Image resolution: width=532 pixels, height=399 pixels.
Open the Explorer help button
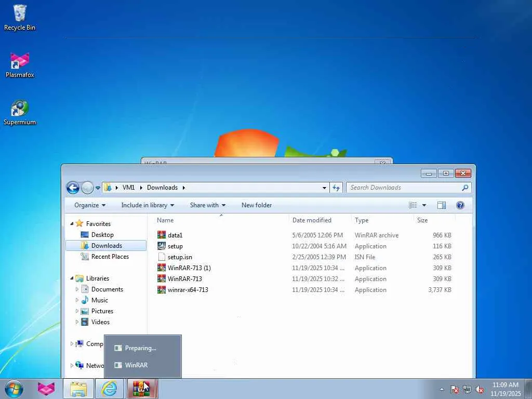click(460, 205)
